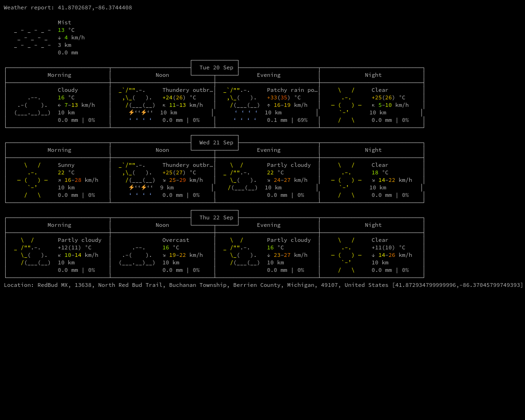This screenshot has width=525, height=420.
Task: Click the 'Overcast' label on Thursday noon
Action: click(x=176, y=240)
